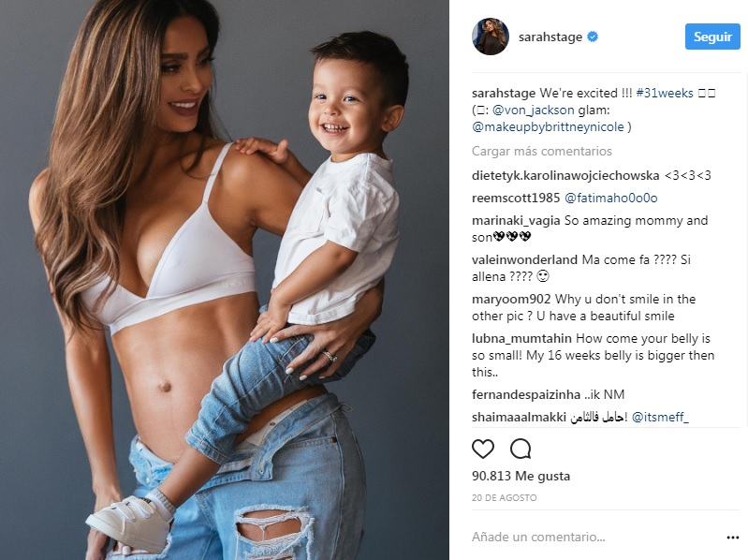
Task: Open the main post photo
Action: point(224,280)
